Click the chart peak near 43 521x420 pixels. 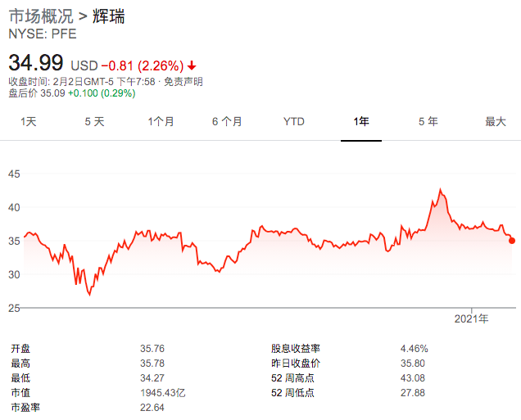(441, 190)
